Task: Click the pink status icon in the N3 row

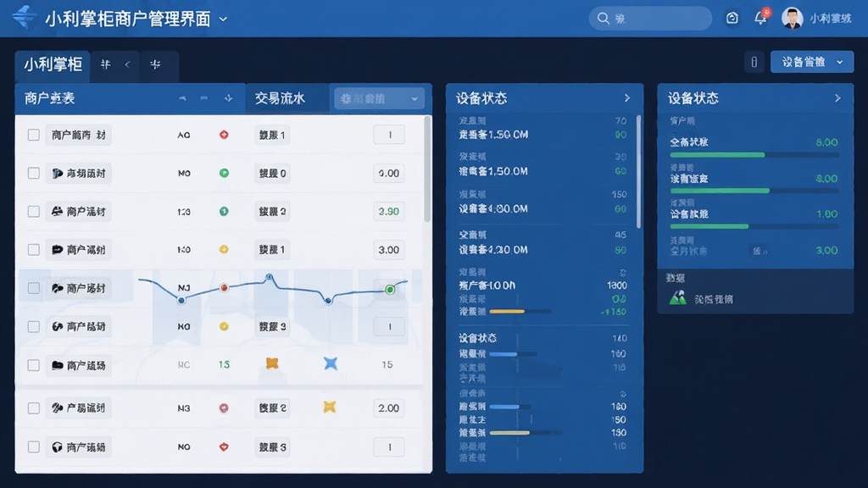Action: 224,408
